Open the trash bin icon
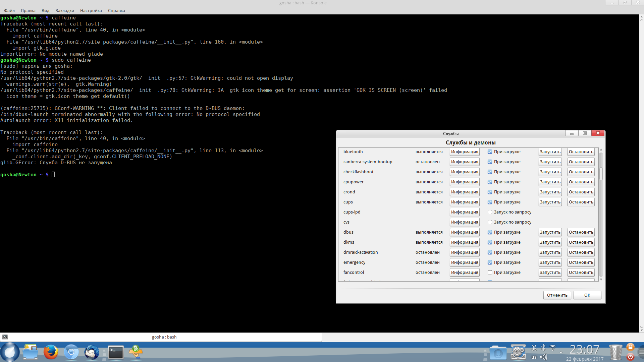 [x=615, y=352]
